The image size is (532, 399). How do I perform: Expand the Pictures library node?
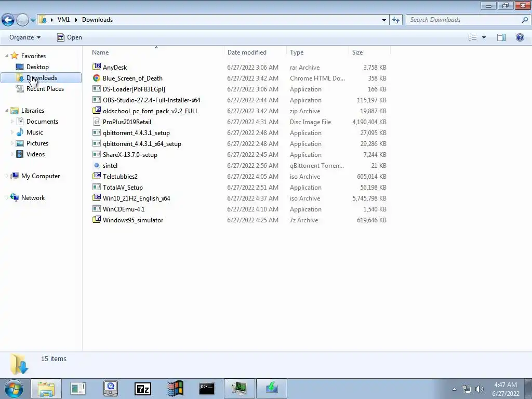pos(12,143)
